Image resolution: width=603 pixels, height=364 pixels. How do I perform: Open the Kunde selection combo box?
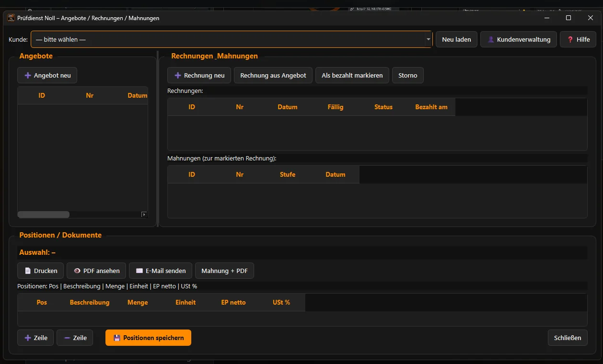(232, 39)
